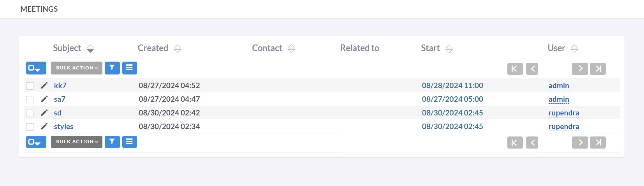Sort the list by Created header
This screenshot has height=186, width=644.
[x=178, y=49]
